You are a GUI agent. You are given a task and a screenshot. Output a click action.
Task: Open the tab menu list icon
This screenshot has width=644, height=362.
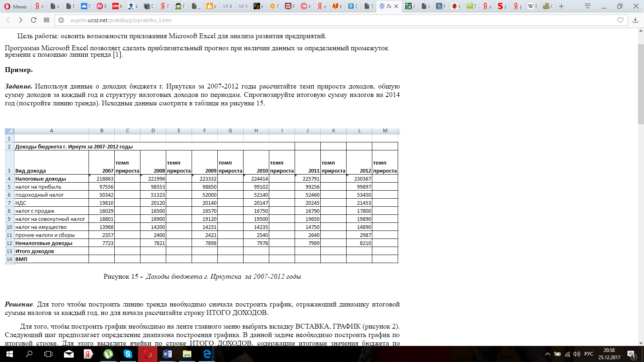click(588, 6)
